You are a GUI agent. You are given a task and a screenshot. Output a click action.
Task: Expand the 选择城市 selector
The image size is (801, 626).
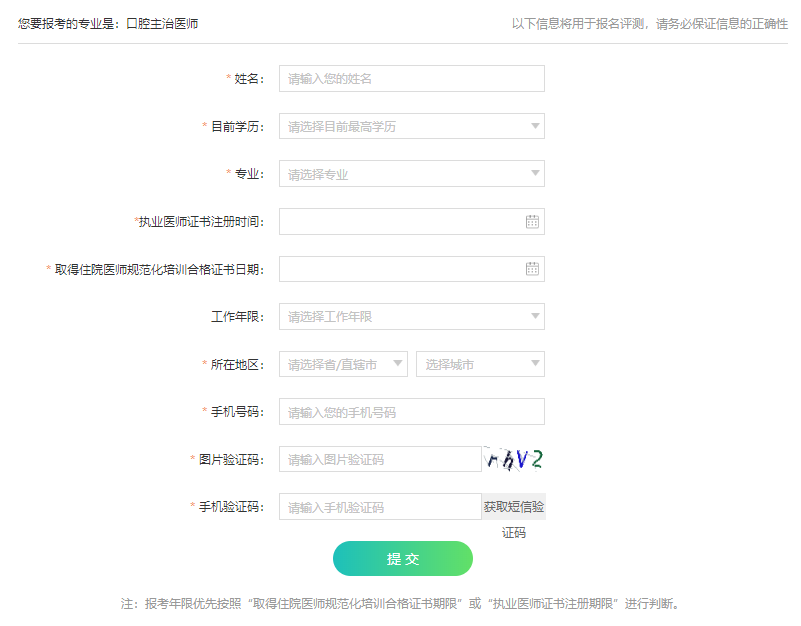tap(480, 363)
